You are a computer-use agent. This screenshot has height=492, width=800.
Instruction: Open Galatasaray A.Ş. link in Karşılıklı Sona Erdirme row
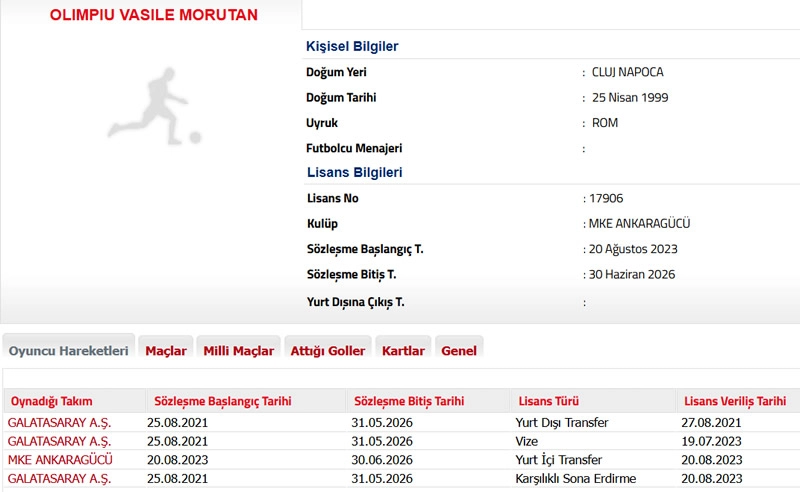pyautogui.click(x=59, y=479)
